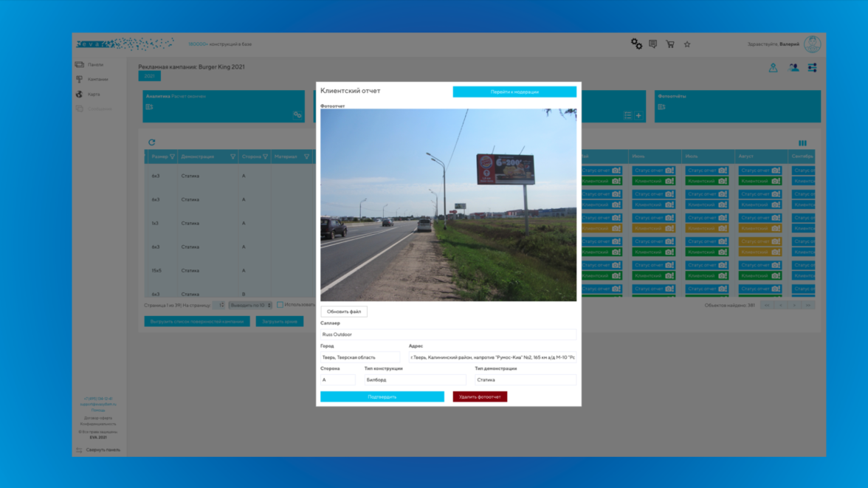
Task: Click the Обновить файл button
Action: pyautogui.click(x=344, y=312)
